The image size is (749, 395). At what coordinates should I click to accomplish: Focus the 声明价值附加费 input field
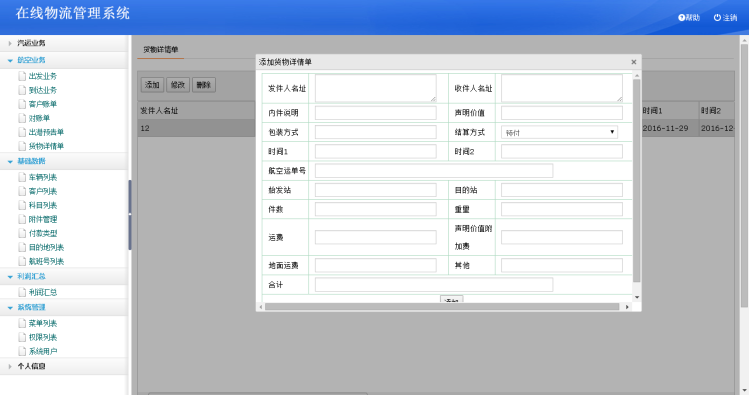tap(562, 237)
